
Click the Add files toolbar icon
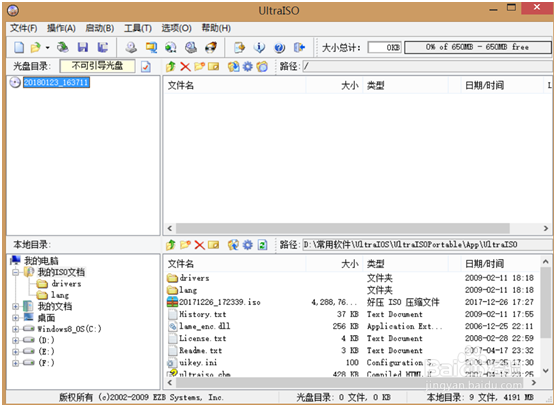pos(240,47)
